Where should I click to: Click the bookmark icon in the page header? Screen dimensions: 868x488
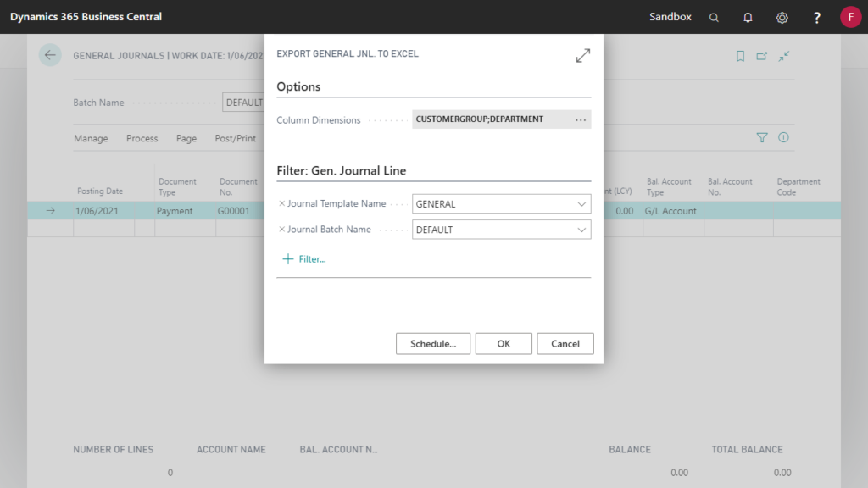pyautogui.click(x=740, y=55)
